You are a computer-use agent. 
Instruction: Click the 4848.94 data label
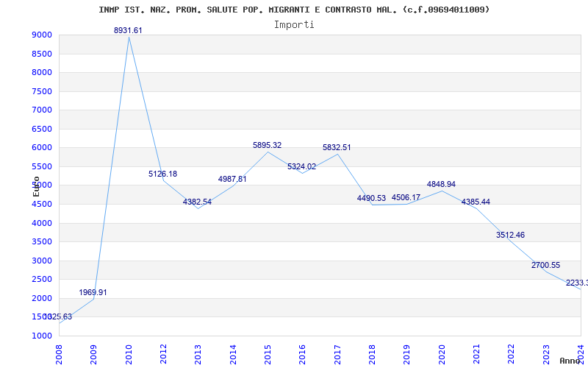(441, 185)
